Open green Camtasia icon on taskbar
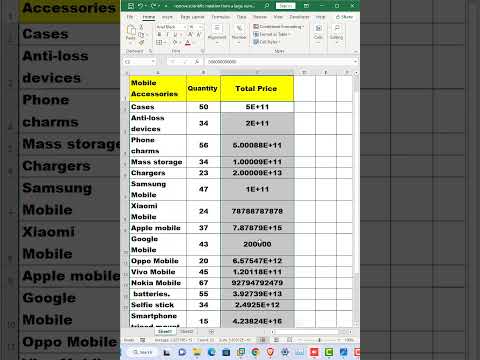This screenshot has width=480, height=360. click(329, 352)
